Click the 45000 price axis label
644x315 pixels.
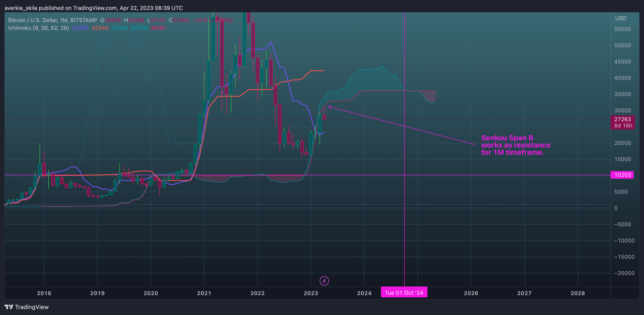[623, 62]
